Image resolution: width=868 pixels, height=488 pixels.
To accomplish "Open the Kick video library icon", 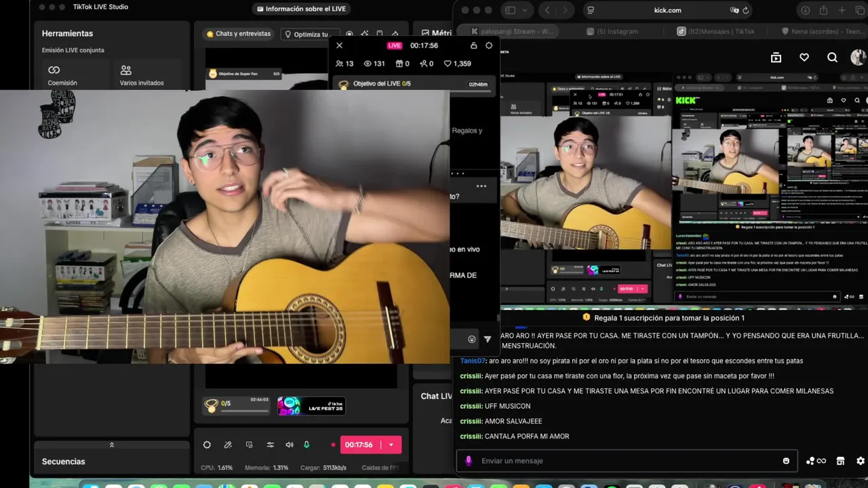I will 776,58.
